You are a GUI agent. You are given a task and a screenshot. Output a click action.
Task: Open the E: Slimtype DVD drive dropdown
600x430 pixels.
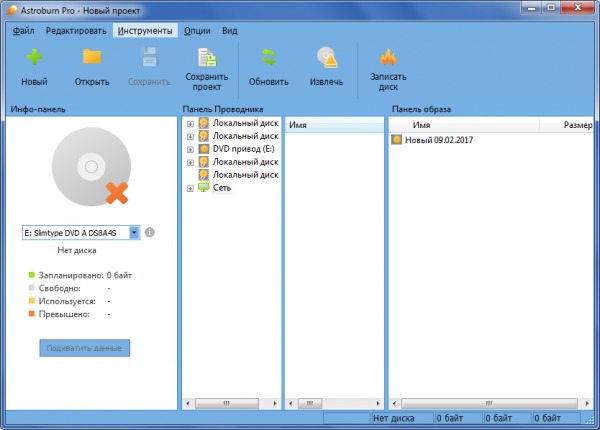point(134,232)
